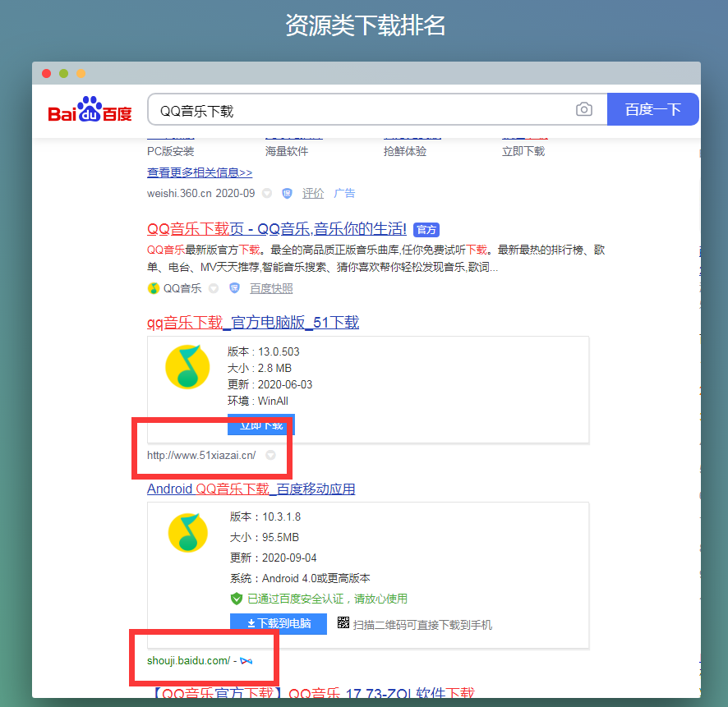Image resolution: width=728 pixels, height=707 pixels.
Task: Open qq音乐下载_官方电脑版_51下载 result
Action: [253, 323]
